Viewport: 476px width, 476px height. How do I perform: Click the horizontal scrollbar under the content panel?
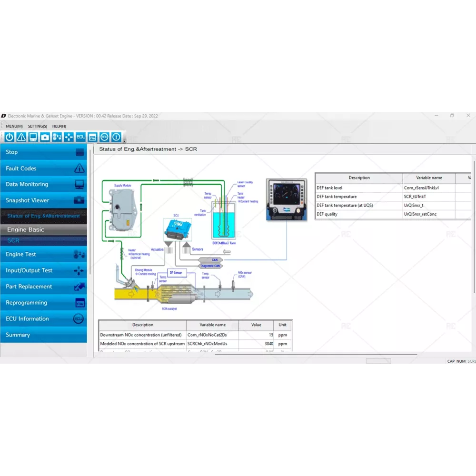click(x=257, y=354)
